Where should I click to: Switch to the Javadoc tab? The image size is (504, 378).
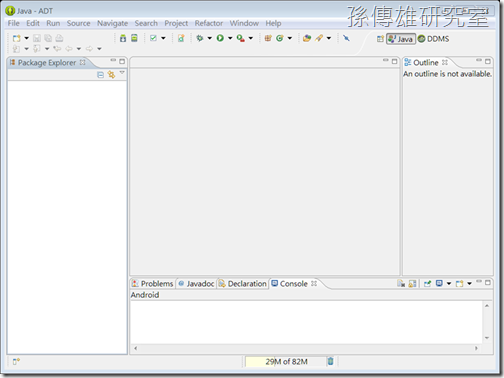pos(196,284)
